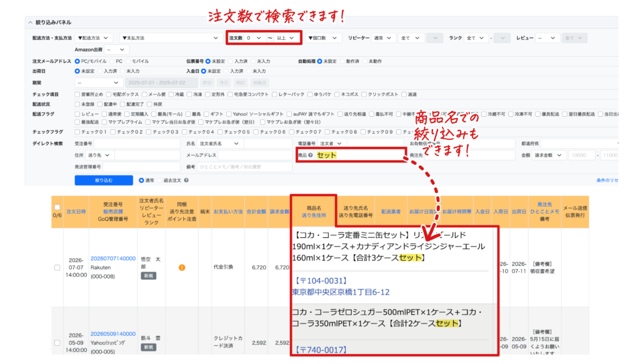Open the 期間 dropdown

click(x=98, y=83)
